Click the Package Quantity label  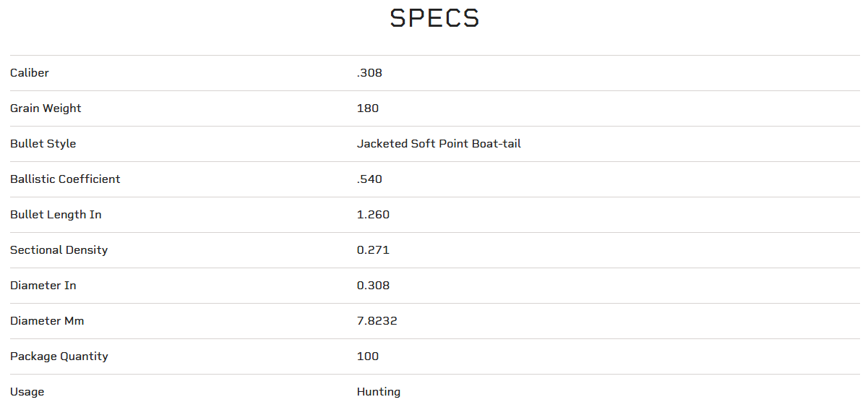click(x=59, y=356)
